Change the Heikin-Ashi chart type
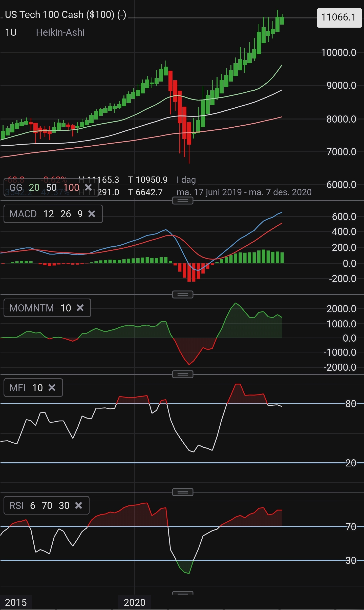Image resolution: width=364 pixels, height=610 pixels. (60, 32)
